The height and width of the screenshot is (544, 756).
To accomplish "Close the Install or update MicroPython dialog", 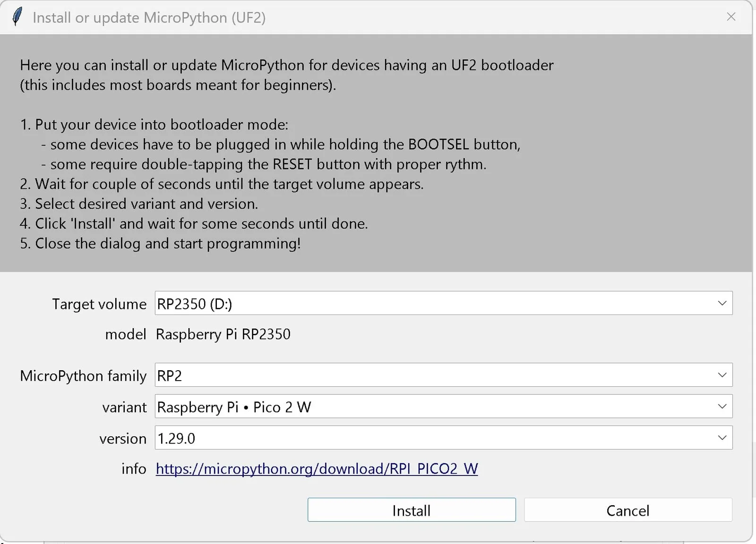I will click(731, 17).
